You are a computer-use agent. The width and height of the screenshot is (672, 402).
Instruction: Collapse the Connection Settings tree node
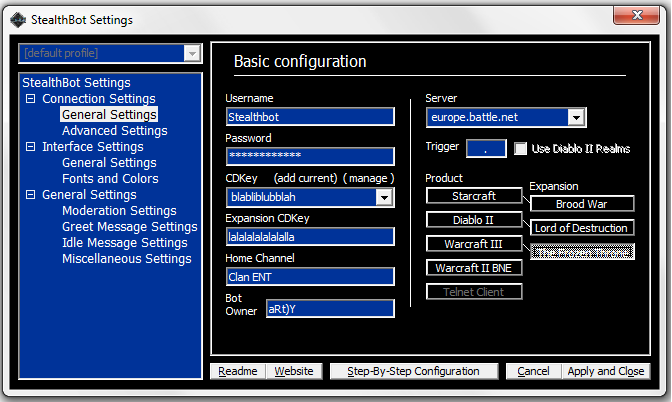click(x=31, y=99)
